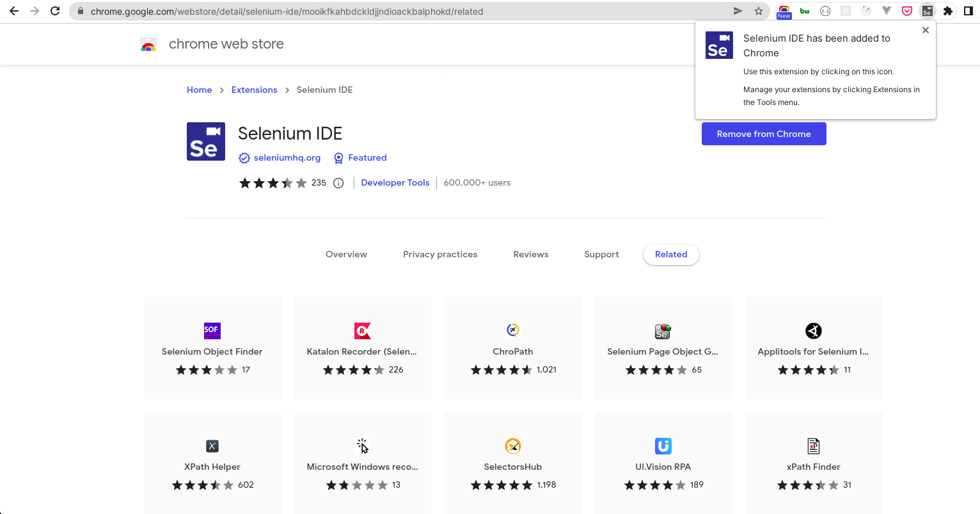Click the rating stars for Selenium IDE
Image resolution: width=980 pixels, height=514 pixels.
(273, 182)
